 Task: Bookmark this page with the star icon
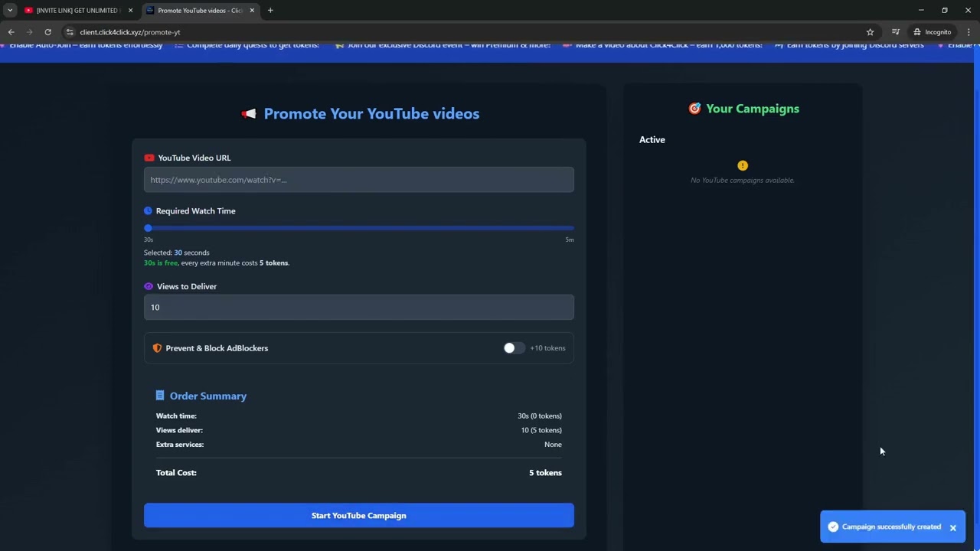click(870, 32)
